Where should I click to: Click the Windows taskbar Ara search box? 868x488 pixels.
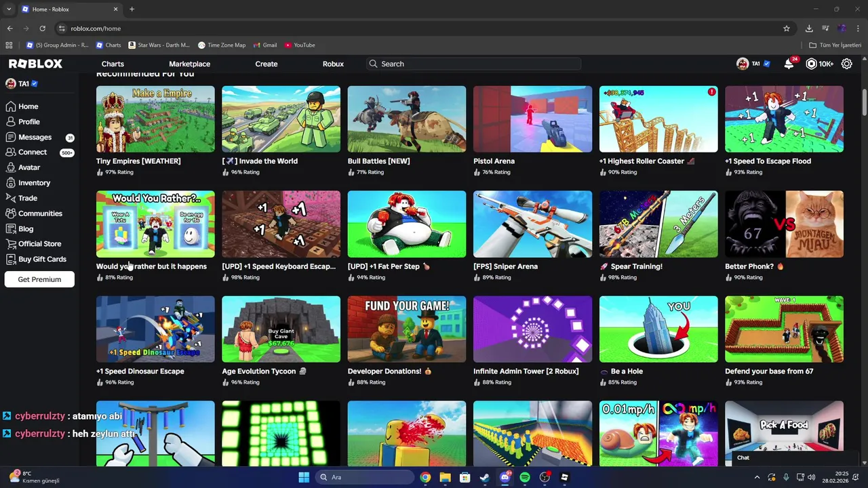tap(365, 477)
